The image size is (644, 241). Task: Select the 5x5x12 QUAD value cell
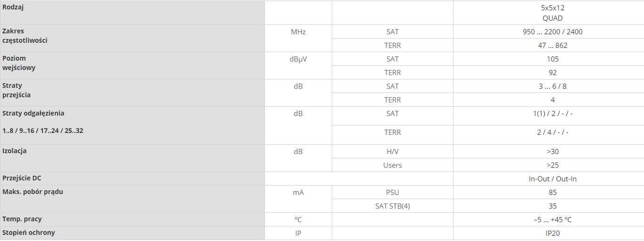click(x=552, y=13)
